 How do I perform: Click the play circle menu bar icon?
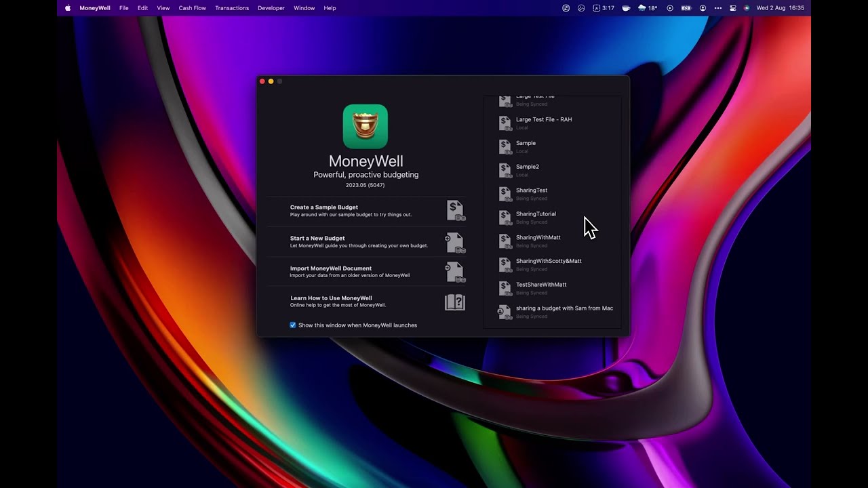pos(670,8)
